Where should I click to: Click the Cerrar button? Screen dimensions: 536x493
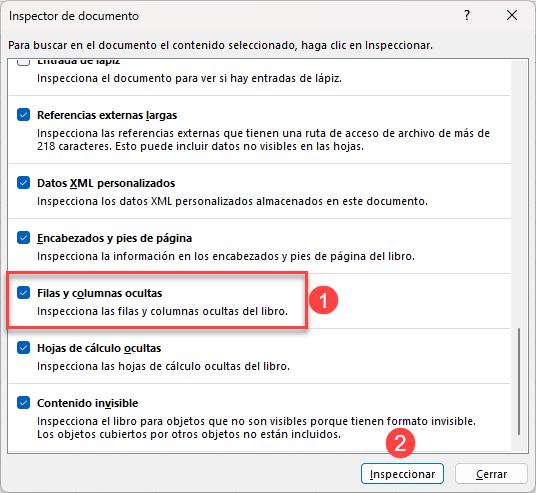[491, 474]
